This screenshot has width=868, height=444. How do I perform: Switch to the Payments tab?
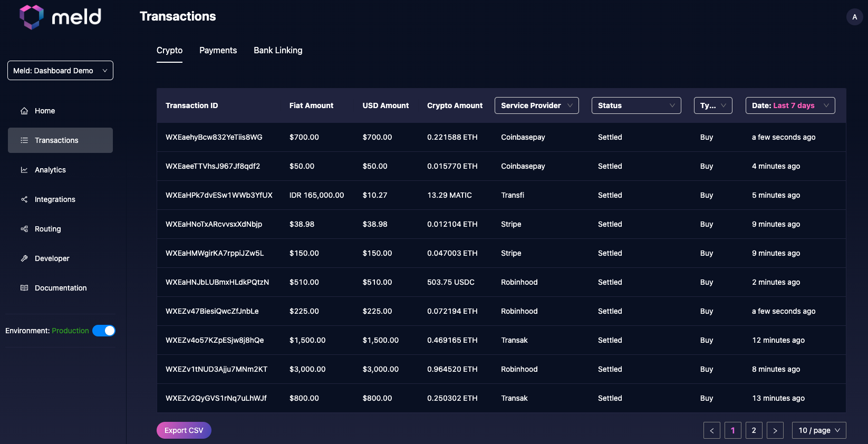218,51
